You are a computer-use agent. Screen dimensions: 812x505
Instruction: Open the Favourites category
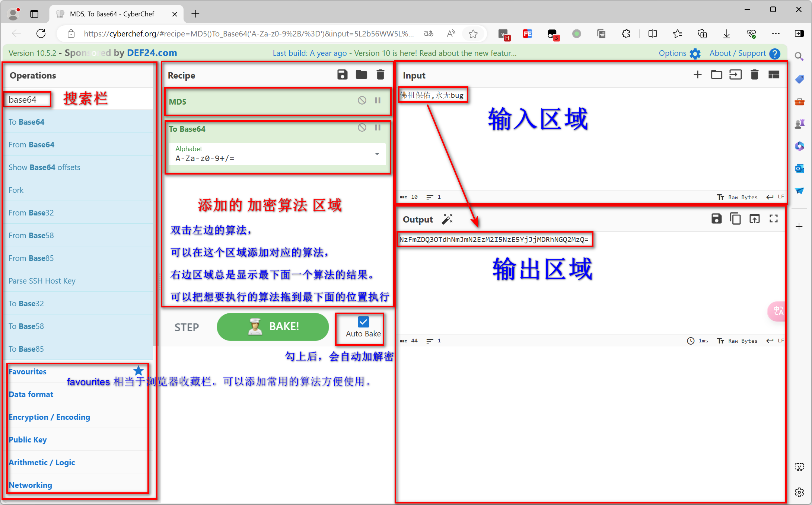[27, 371]
